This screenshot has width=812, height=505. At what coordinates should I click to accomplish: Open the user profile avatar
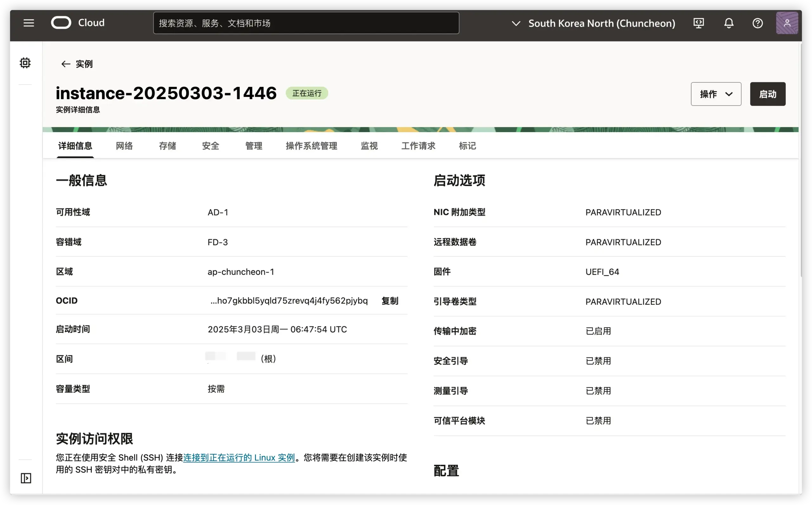click(x=787, y=23)
